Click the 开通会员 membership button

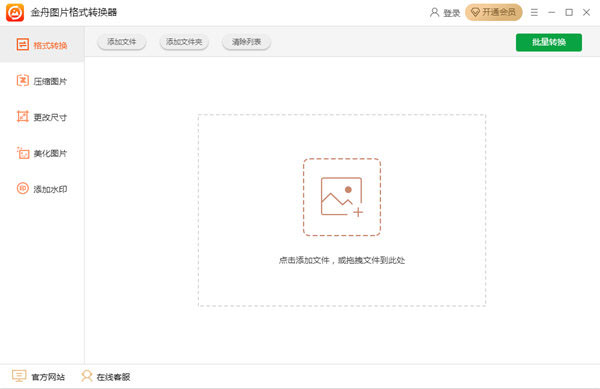click(494, 12)
